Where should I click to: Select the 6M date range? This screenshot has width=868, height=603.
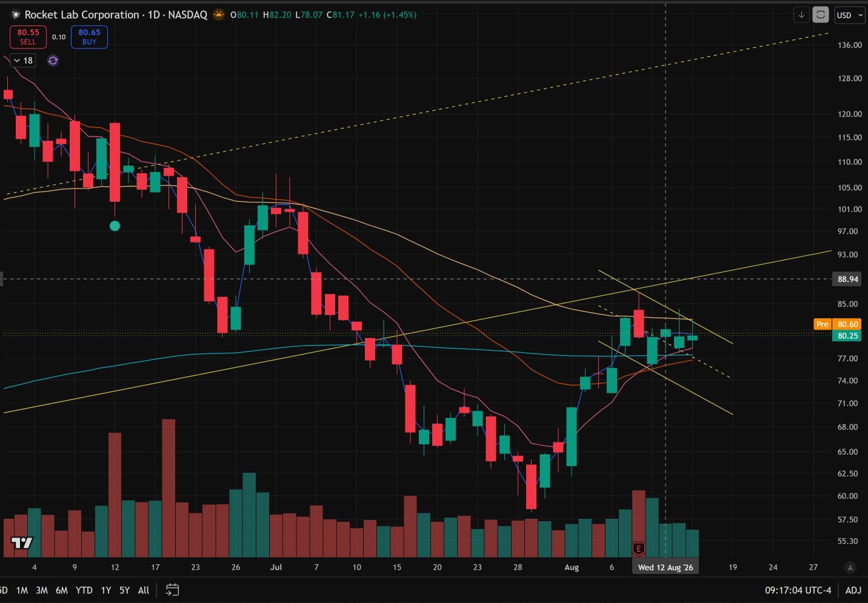tap(62, 590)
